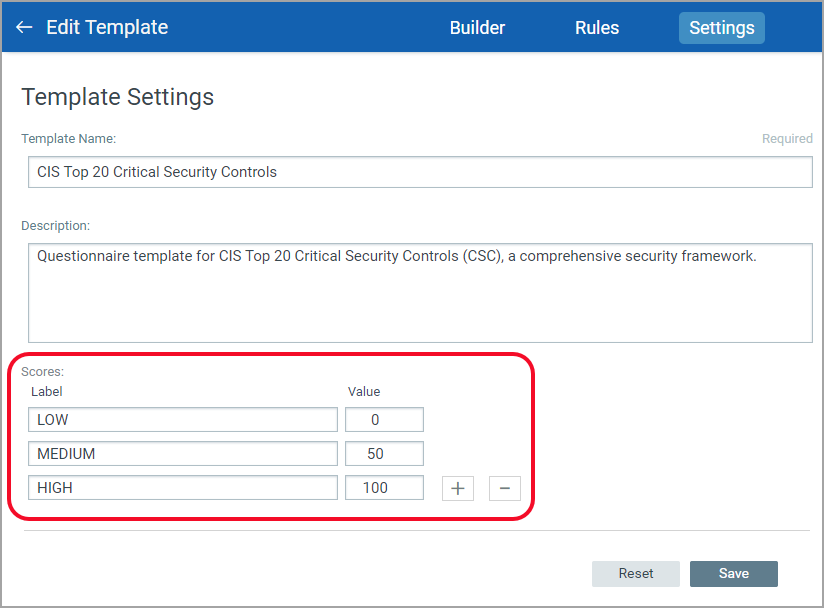This screenshot has height=608, width=824.
Task: Select the Label column header
Action: point(47,391)
